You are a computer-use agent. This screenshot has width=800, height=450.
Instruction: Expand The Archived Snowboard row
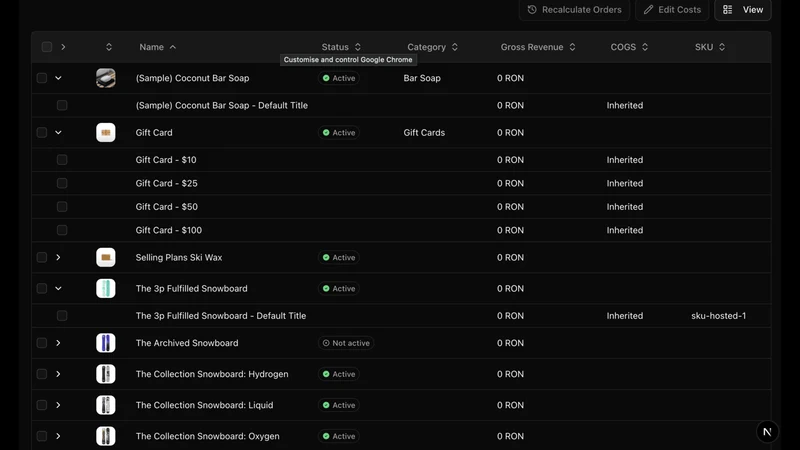(x=58, y=343)
